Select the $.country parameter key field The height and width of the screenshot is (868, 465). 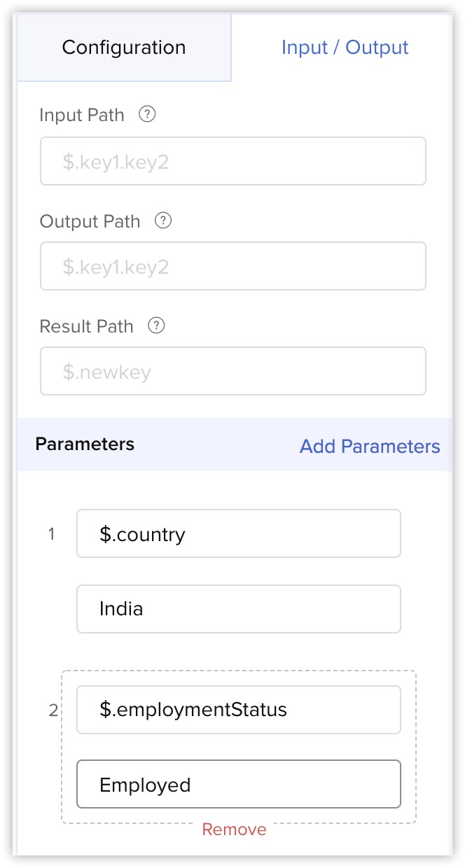click(x=239, y=534)
